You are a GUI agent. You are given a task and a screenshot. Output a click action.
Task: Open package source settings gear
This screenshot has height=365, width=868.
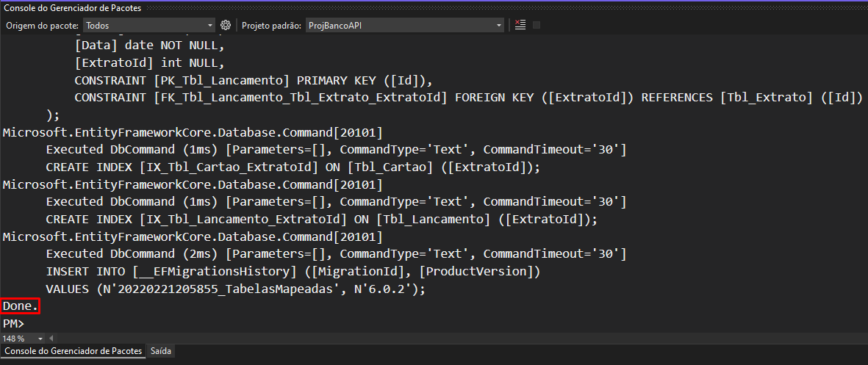coord(226,25)
